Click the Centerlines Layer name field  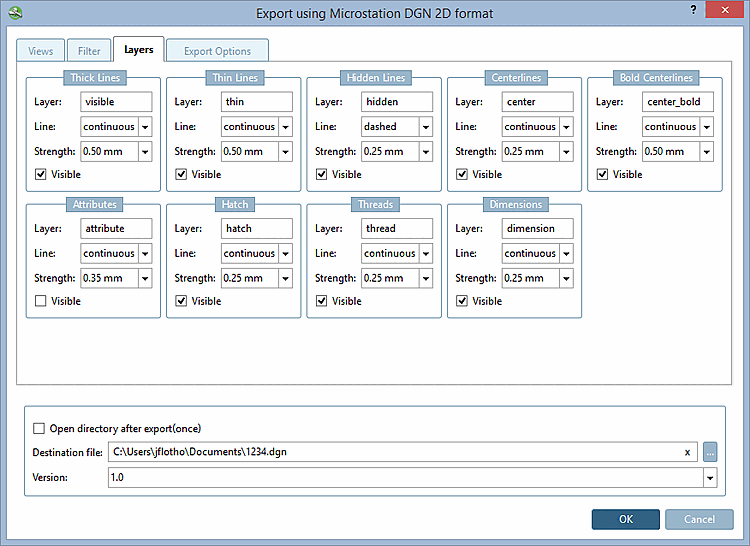538,102
